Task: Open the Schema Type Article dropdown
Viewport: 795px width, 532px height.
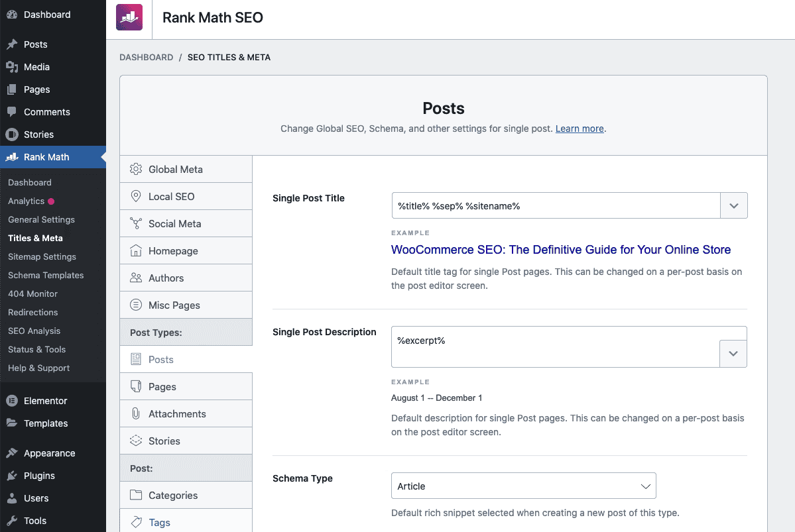Action: pyautogui.click(x=523, y=486)
